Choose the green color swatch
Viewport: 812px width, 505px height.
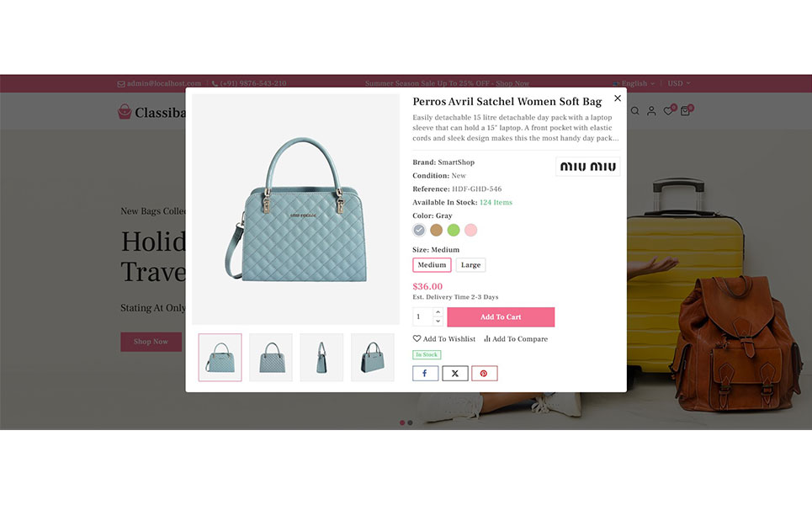click(x=454, y=230)
